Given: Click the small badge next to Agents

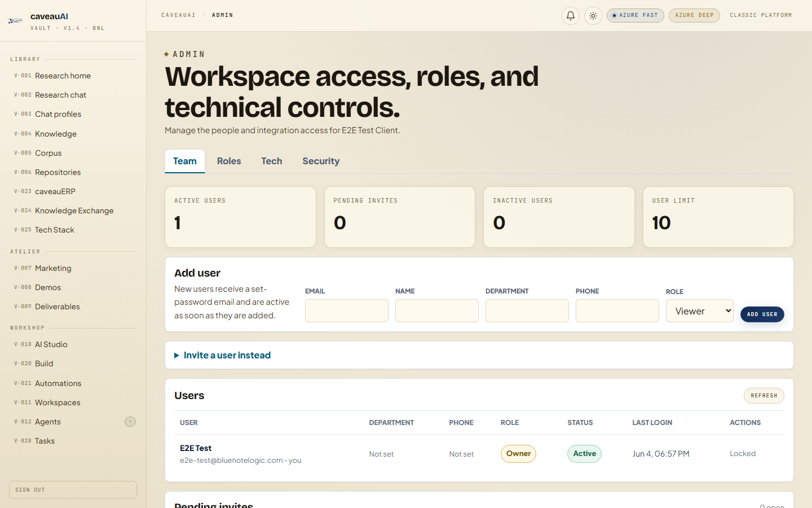Looking at the screenshot, I should click(130, 422).
